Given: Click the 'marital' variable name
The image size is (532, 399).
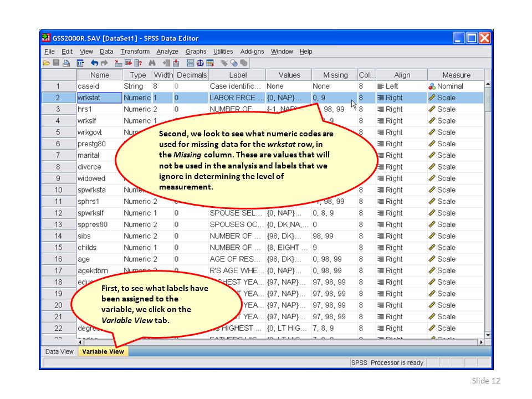Looking at the screenshot, I should [89, 155].
